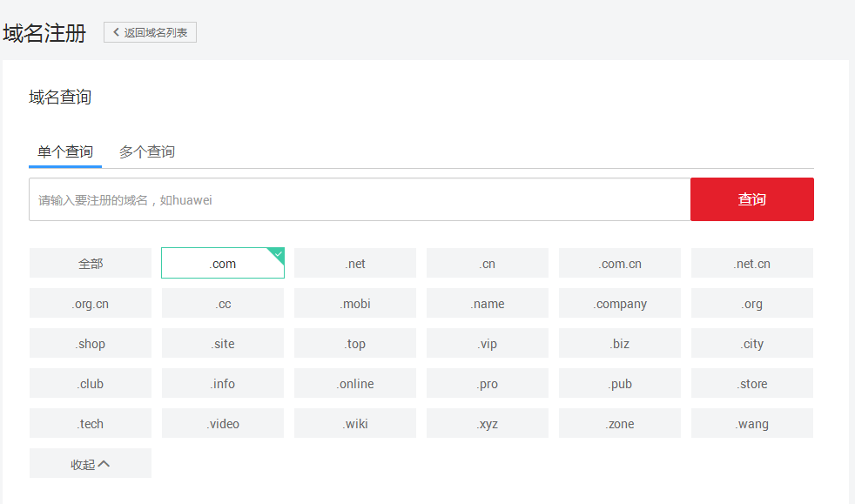The width and height of the screenshot is (855, 504).
Task: Choose the .org.cn suffix
Action: (x=91, y=304)
